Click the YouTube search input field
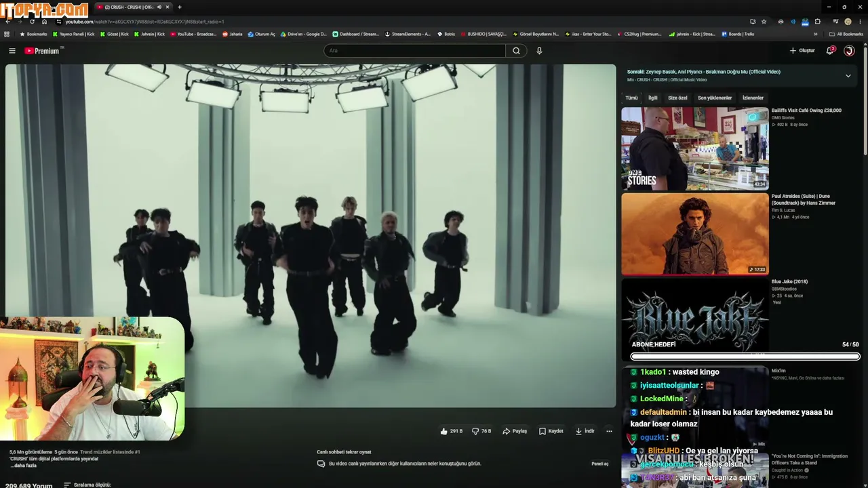The width and height of the screenshot is (868, 488). [415, 51]
